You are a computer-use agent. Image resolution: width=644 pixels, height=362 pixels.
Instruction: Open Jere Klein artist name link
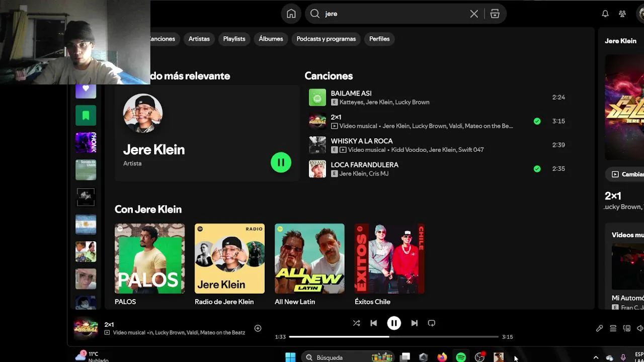(x=154, y=150)
